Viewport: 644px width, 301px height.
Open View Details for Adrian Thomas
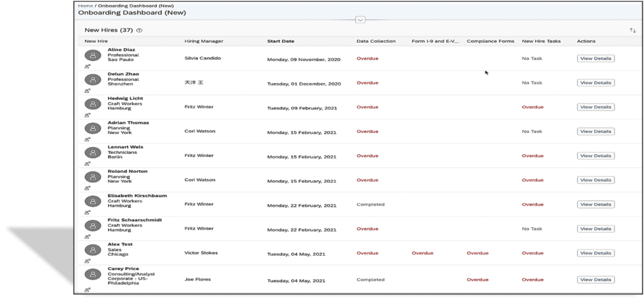point(596,131)
